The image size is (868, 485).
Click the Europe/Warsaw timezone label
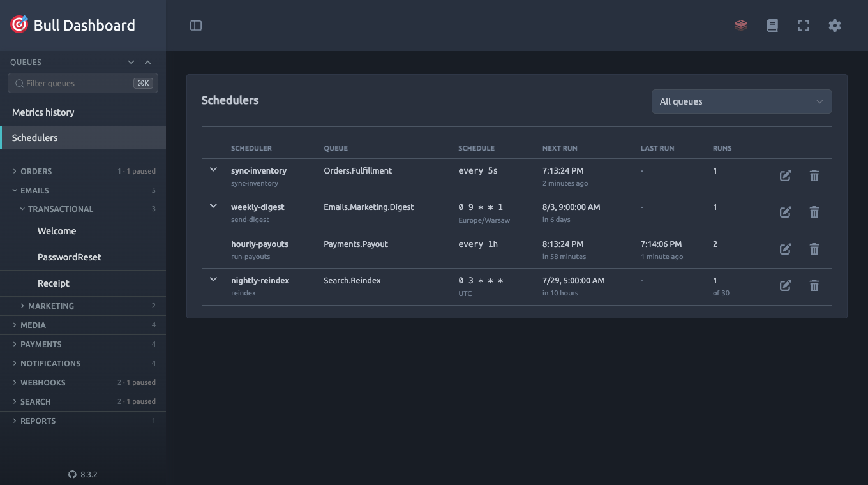[x=484, y=220]
